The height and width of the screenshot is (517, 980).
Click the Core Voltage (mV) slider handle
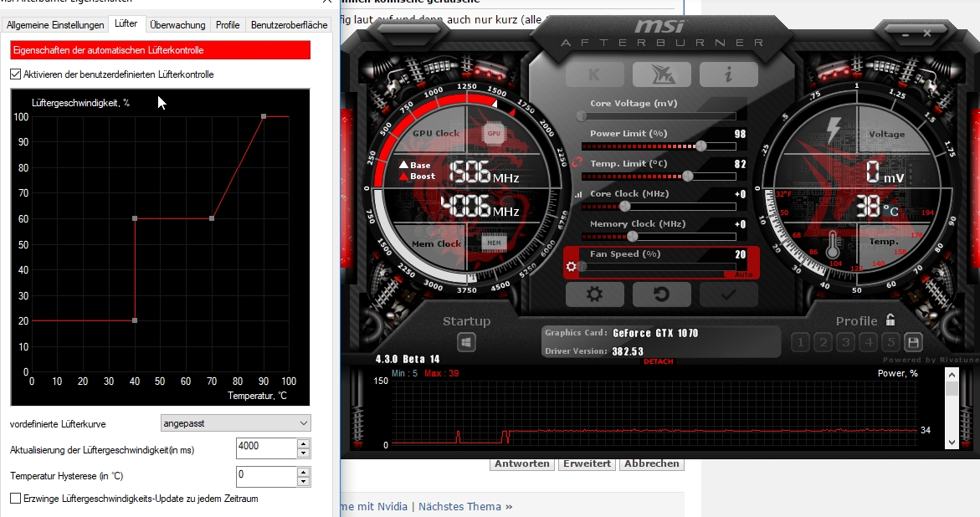(582, 116)
